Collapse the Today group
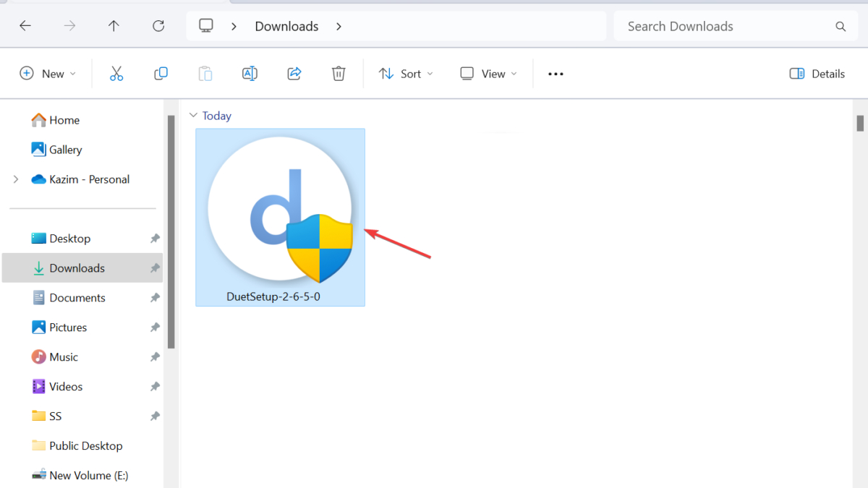This screenshot has width=868, height=488. coord(193,115)
